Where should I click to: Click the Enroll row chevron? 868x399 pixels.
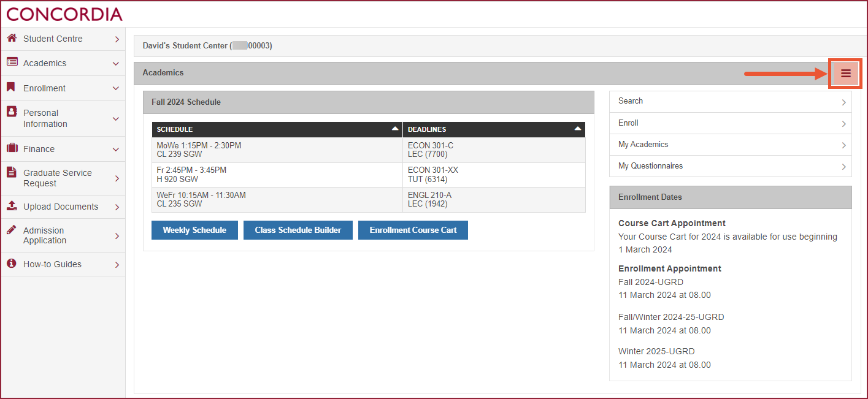[x=843, y=124]
